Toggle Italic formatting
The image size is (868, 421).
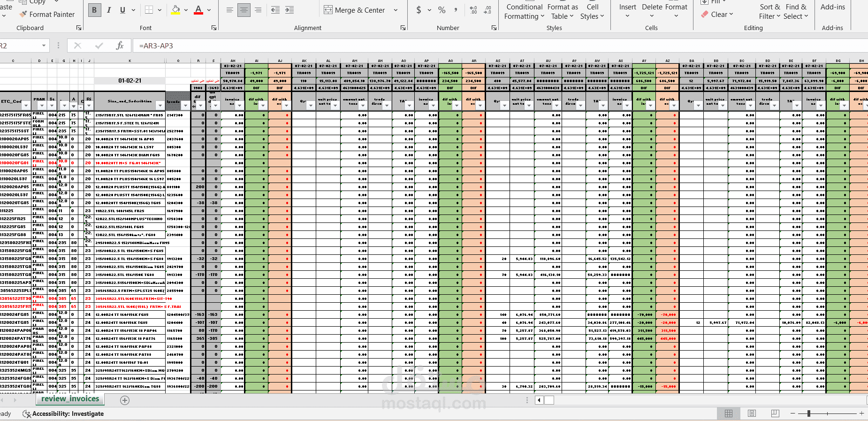click(109, 10)
